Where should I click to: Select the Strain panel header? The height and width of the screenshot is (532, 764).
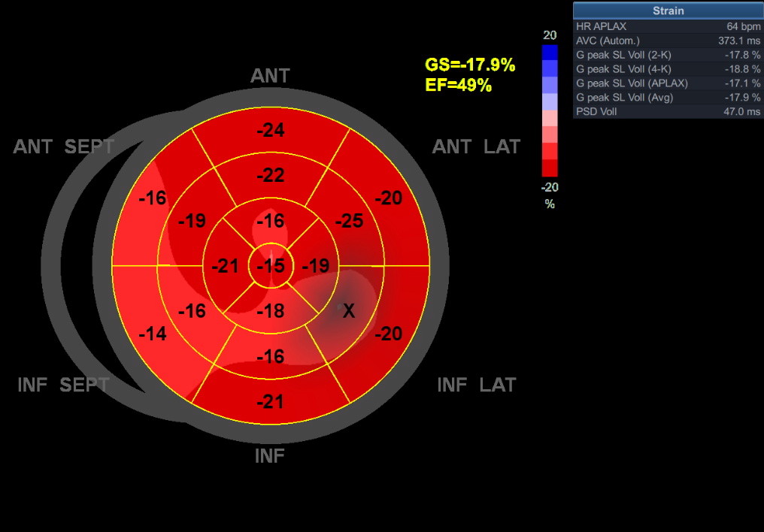coord(668,11)
